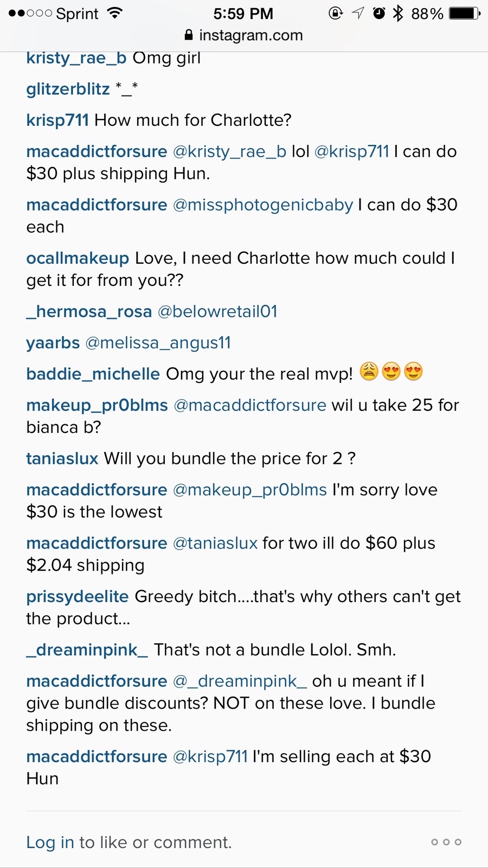488x868 pixels.
Task: Open glitzerblitz's profile
Action: point(68,89)
